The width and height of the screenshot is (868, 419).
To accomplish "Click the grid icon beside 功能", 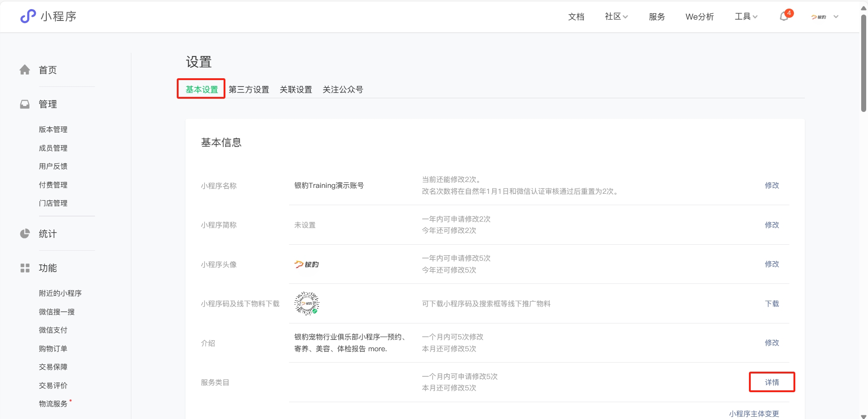I will (x=25, y=268).
